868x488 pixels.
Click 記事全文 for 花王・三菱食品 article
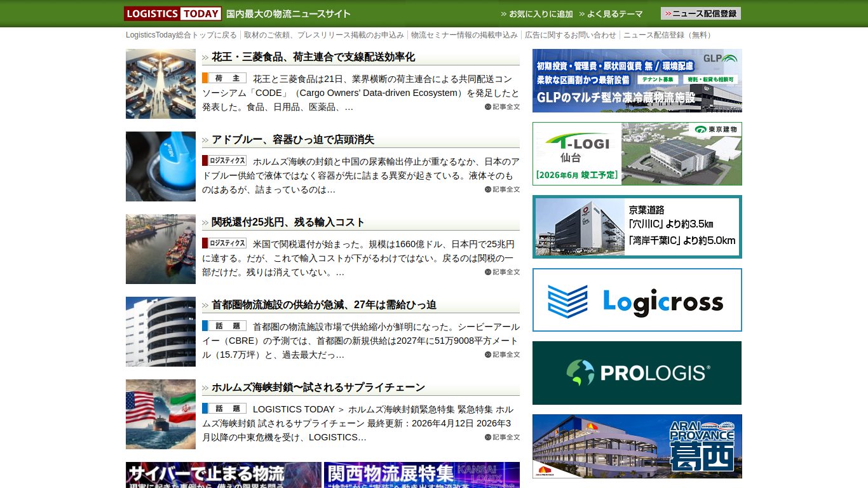502,107
